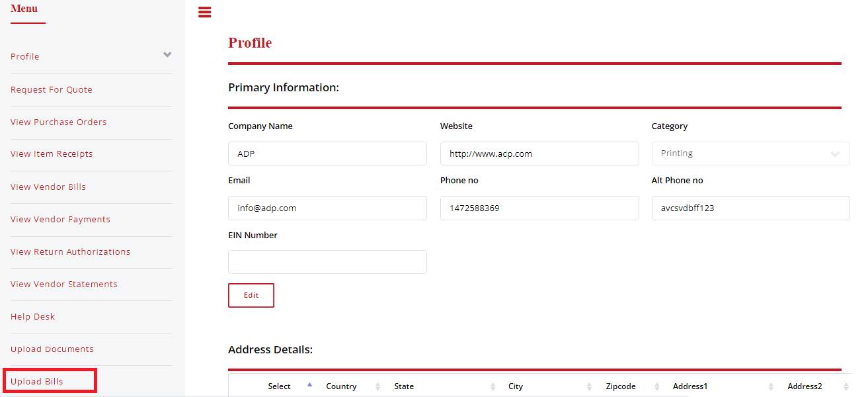Go to View Item Receipts

click(52, 154)
